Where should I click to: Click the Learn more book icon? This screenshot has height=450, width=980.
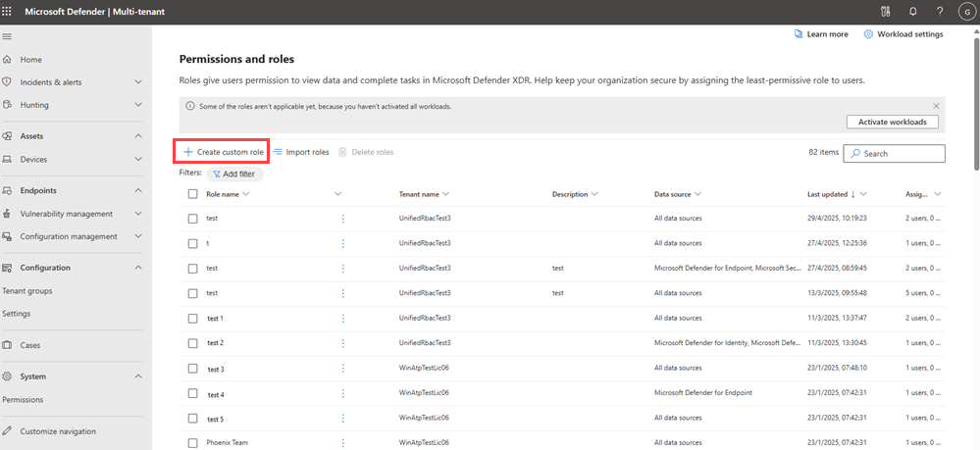pos(799,34)
